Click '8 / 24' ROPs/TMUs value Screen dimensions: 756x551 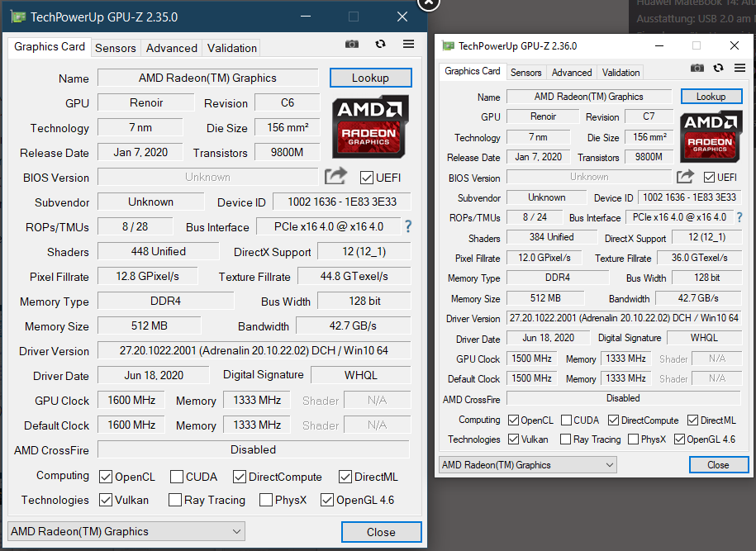click(x=535, y=217)
